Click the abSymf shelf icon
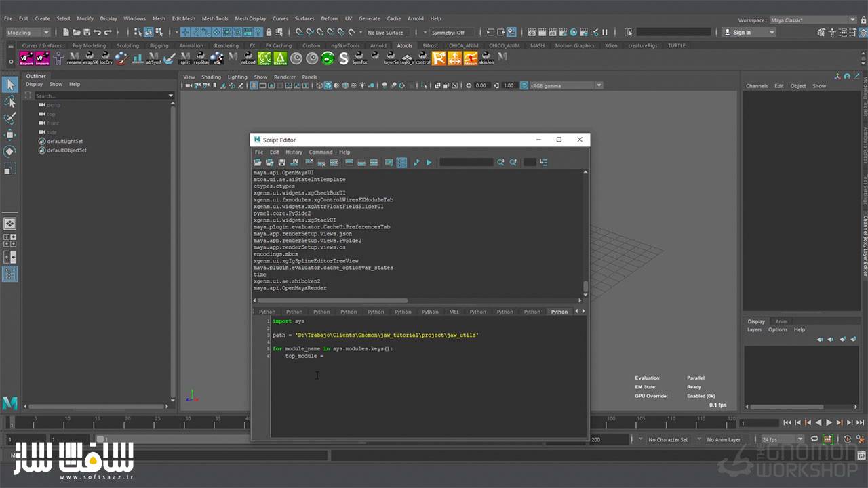This screenshot has height=488, width=868. coord(154,58)
